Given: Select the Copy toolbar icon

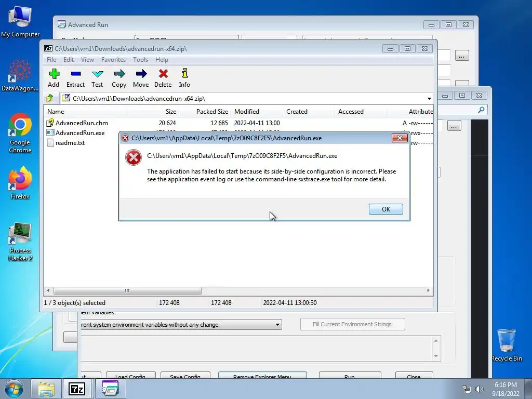Looking at the screenshot, I should click(x=119, y=74).
